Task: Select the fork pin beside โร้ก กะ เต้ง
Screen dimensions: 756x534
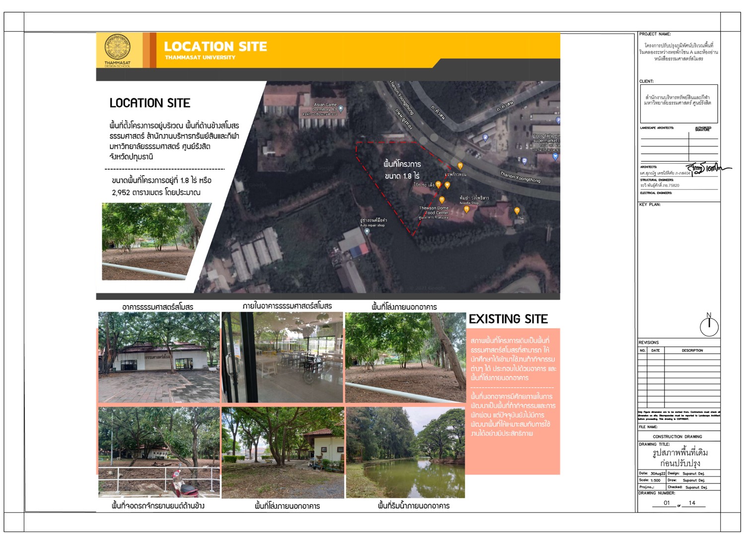Action: (439, 185)
